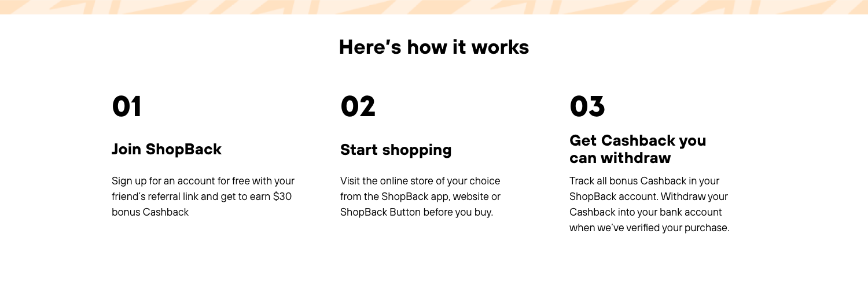Click the "Join ShopBack" step title
This screenshot has height=289, width=868.
click(167, 149)
